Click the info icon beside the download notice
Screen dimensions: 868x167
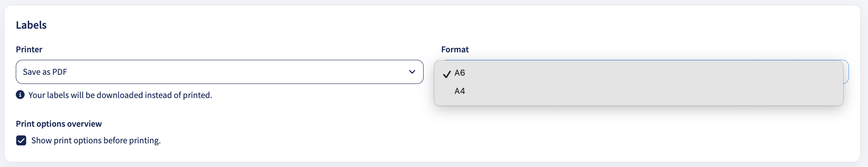click(x=20, y=95)
